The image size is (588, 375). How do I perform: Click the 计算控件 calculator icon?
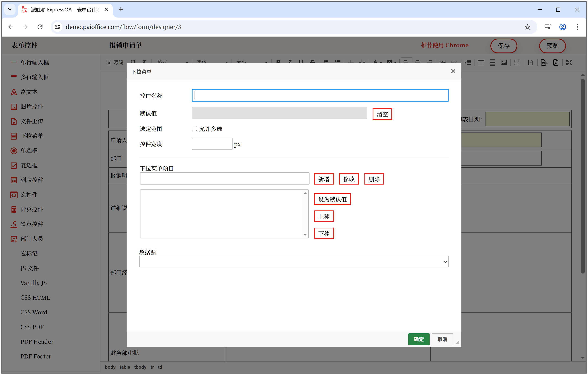pyautogui.click(x=14, y=209)
